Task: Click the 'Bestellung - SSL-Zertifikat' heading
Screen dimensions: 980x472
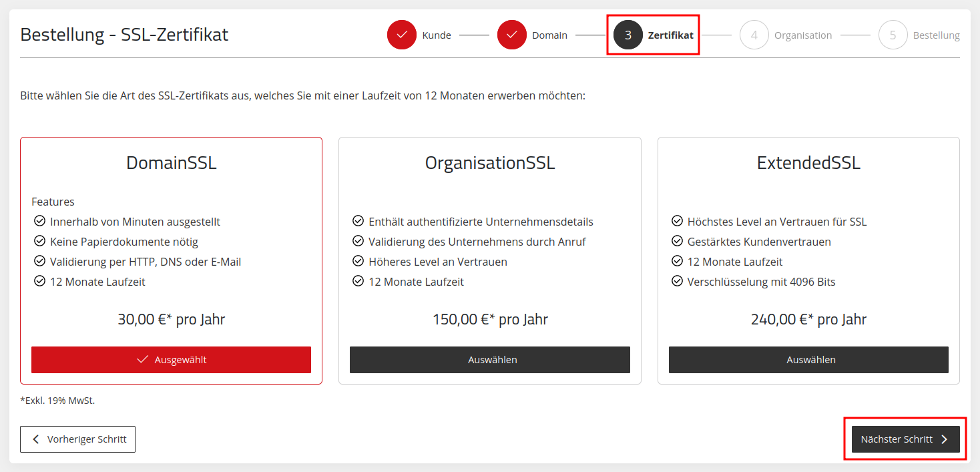Action: tap(124, 35)
